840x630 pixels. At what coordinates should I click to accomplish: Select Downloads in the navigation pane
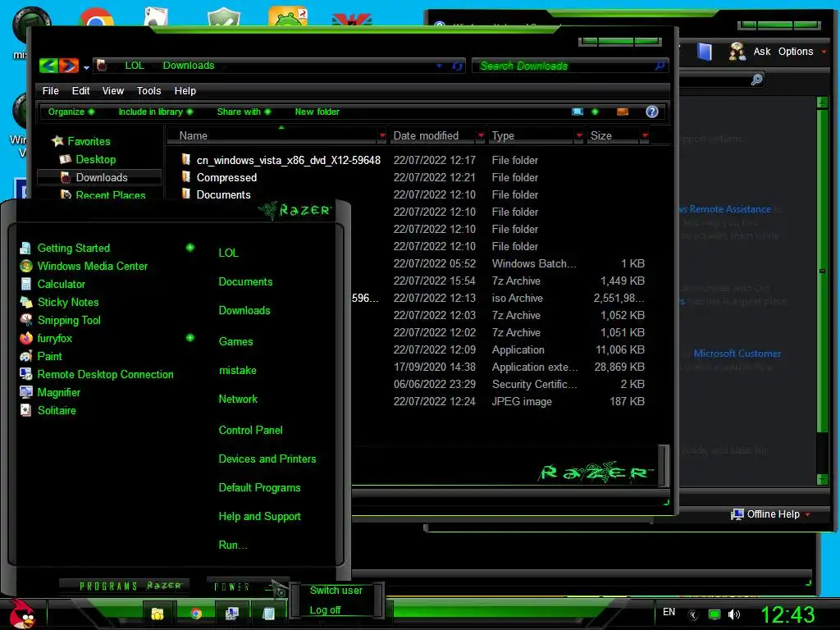click(x=99, y=177)
